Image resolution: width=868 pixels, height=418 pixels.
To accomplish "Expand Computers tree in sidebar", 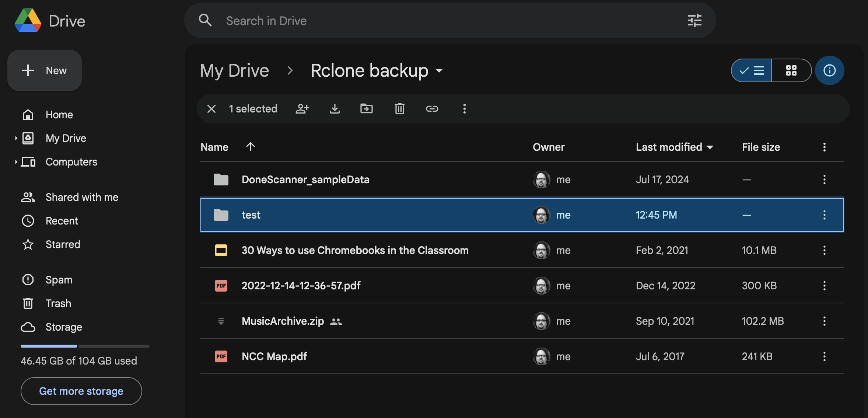I will coord(16,162).
